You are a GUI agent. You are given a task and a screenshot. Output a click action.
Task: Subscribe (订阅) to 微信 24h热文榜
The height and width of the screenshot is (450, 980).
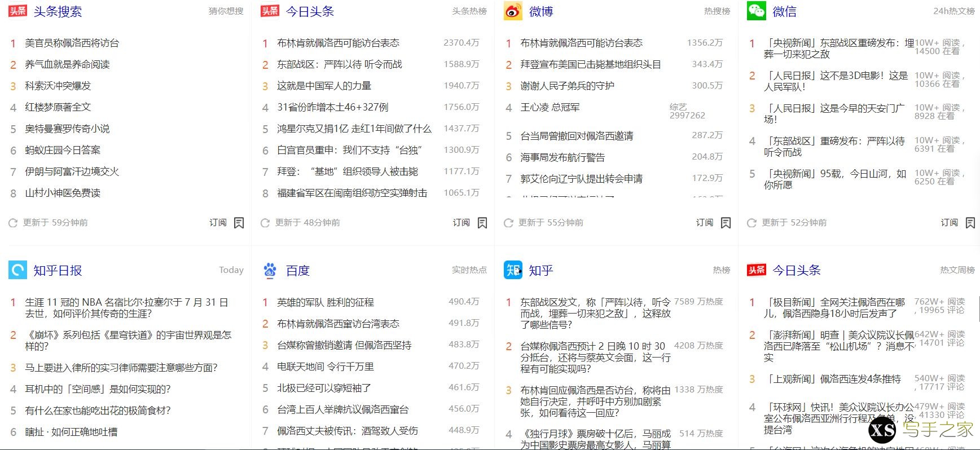point(950,223)
